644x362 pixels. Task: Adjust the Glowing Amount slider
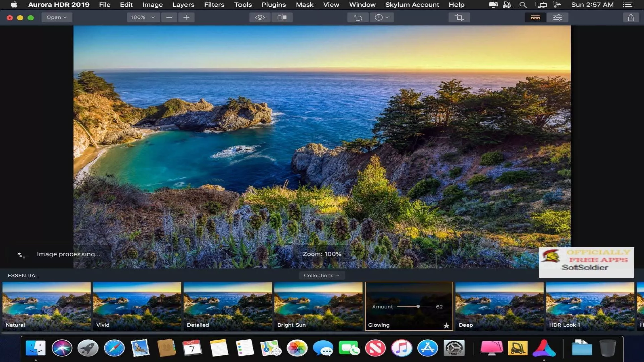click(x=418, y=306)
